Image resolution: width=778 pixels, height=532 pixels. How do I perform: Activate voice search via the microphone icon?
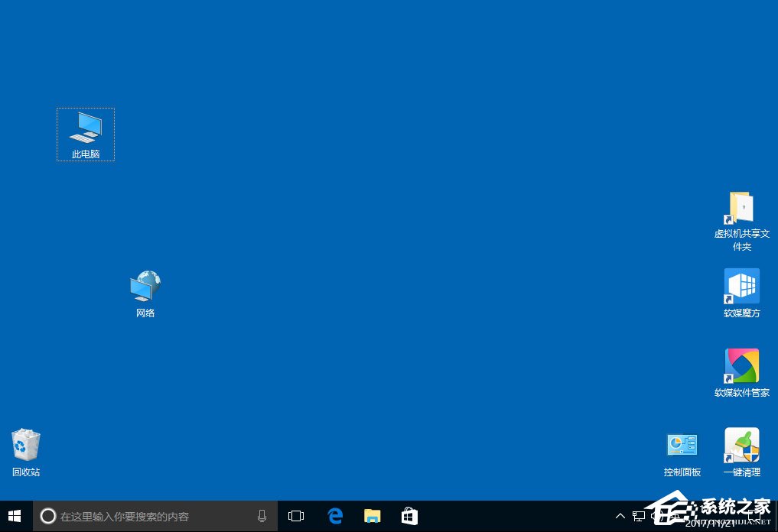pyautogui.click(x=262, y=516)
